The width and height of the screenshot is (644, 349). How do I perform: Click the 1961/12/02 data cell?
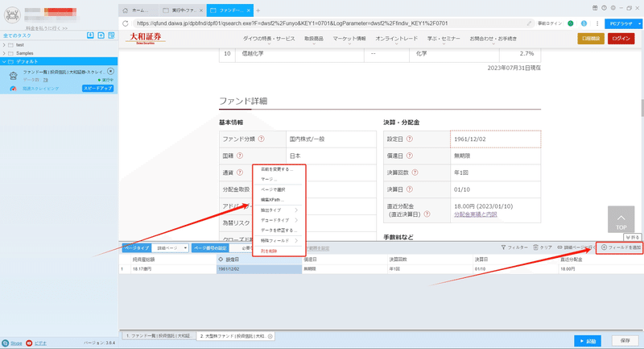point(258,269)
